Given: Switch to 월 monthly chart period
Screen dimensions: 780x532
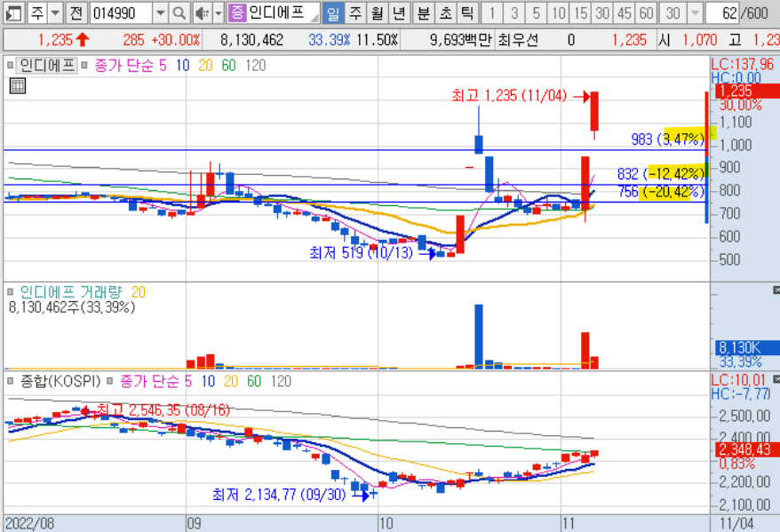Looking at the screenshot, I should [x=377, y=13].
